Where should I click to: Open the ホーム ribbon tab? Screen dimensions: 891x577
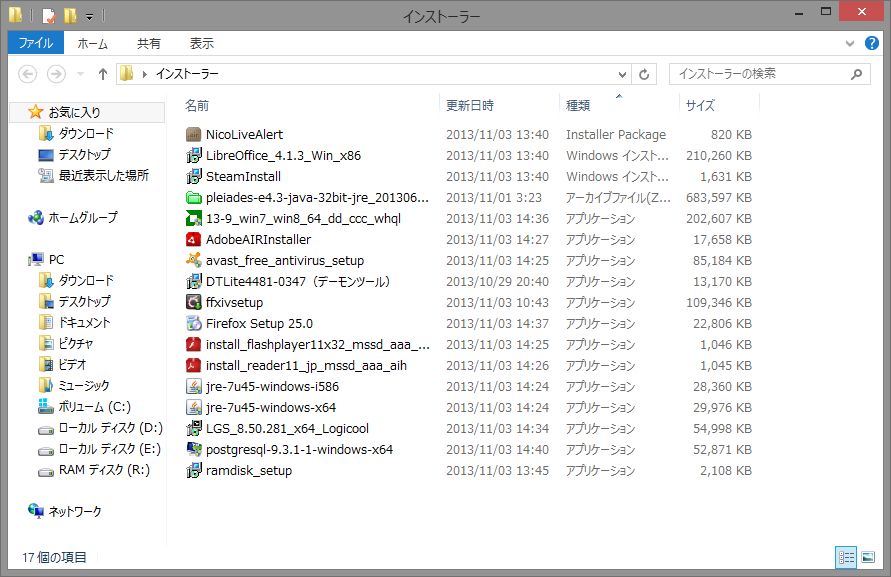(x=93, y=43)
